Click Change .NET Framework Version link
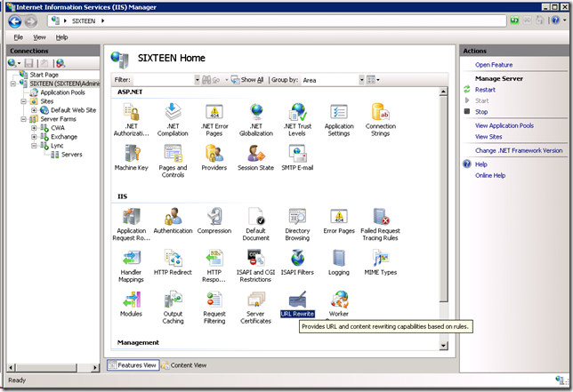 point(519,151)
